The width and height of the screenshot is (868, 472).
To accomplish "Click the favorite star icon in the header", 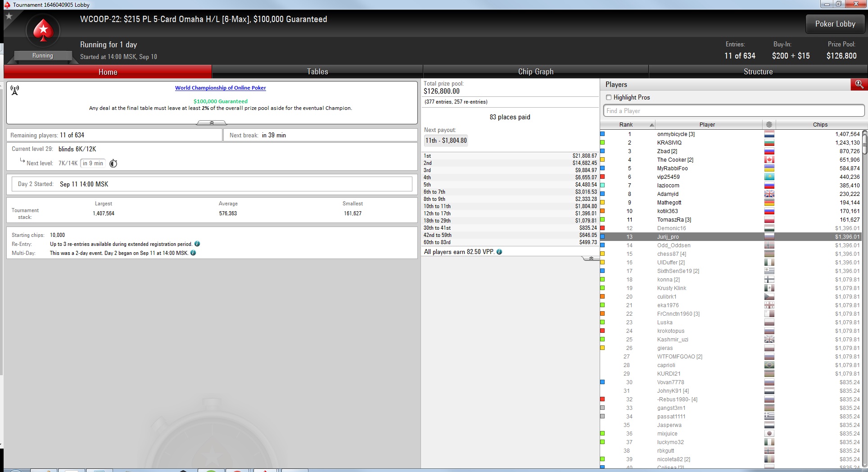I will 9,16.
